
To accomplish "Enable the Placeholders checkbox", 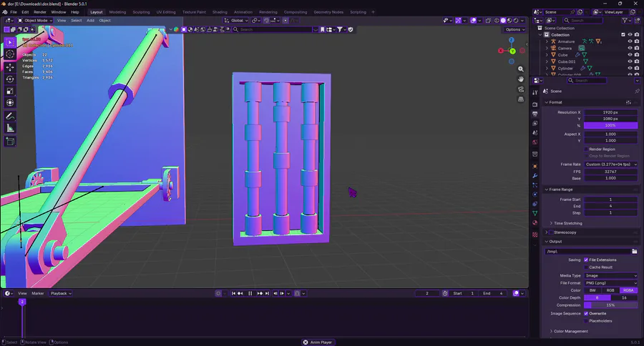I will point(586,321).
